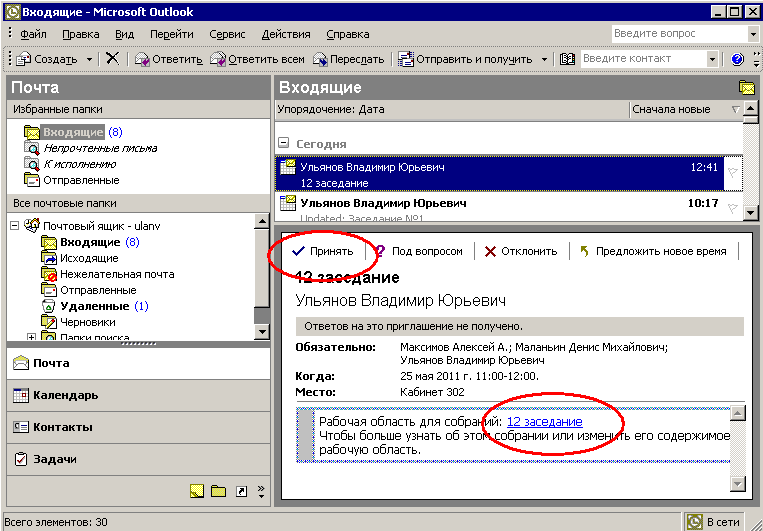Open the Сервис menu
The width and height of the screenshot is (763, 531).
coord(227,35)
